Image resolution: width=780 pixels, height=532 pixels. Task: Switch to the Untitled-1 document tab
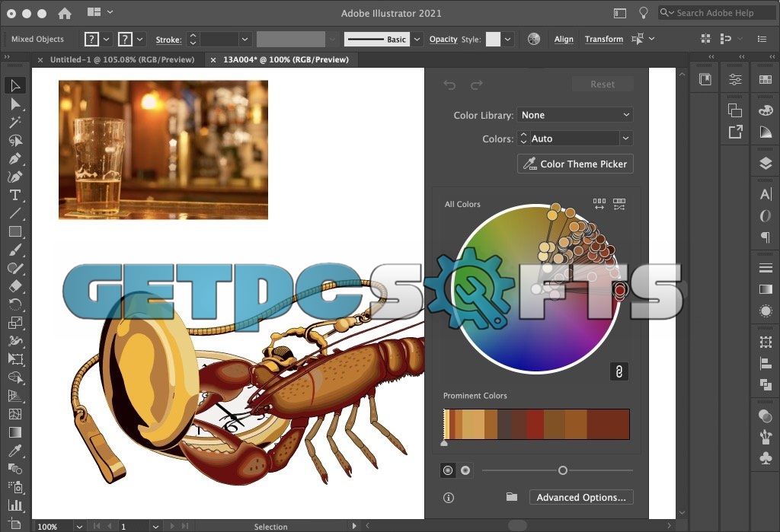122,59
